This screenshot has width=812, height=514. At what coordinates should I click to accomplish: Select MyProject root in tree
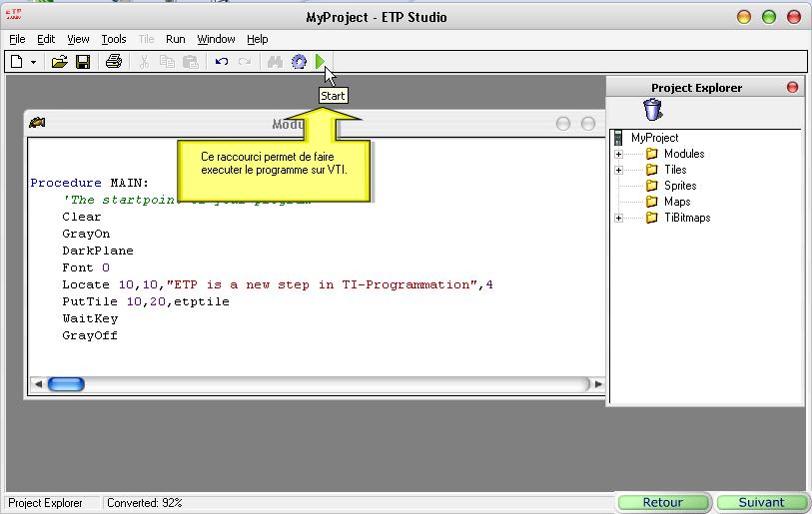click(654, 138)
